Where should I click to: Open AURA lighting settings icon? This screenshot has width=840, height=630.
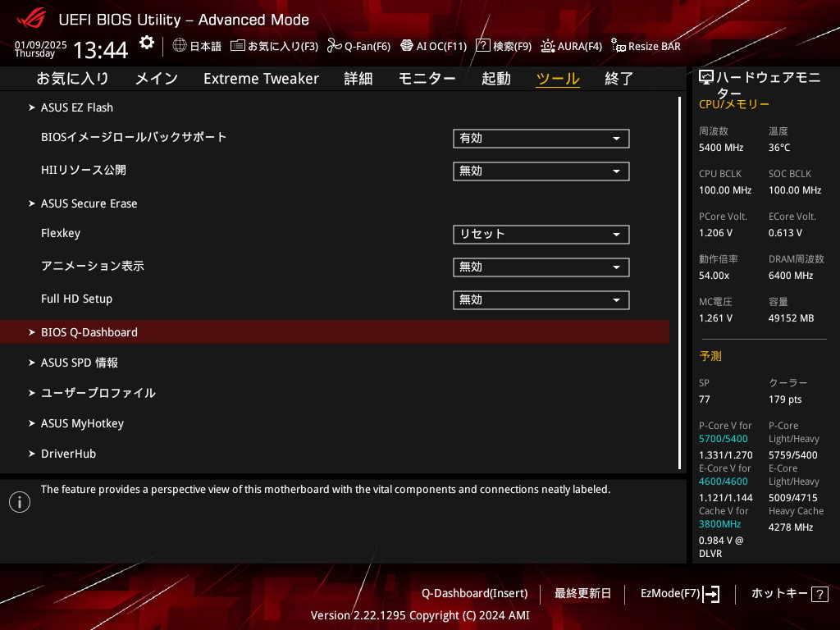coord(548,46)
